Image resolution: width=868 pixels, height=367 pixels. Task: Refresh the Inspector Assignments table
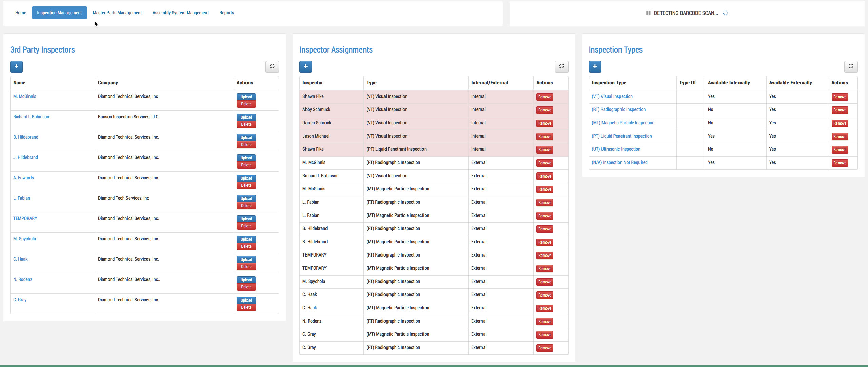coord(561,67)
